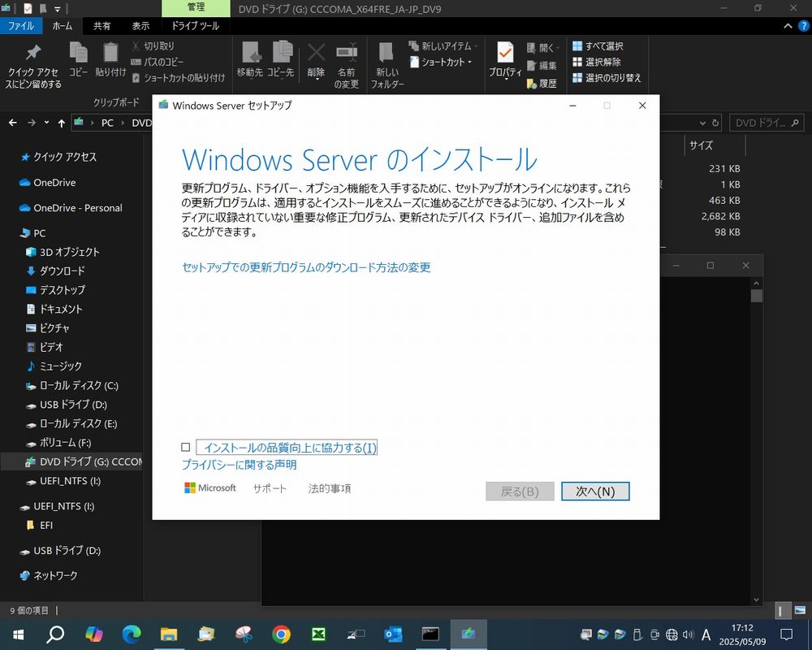
Task: Click the console window scroll-down arrow
Action: pos(757,600)
